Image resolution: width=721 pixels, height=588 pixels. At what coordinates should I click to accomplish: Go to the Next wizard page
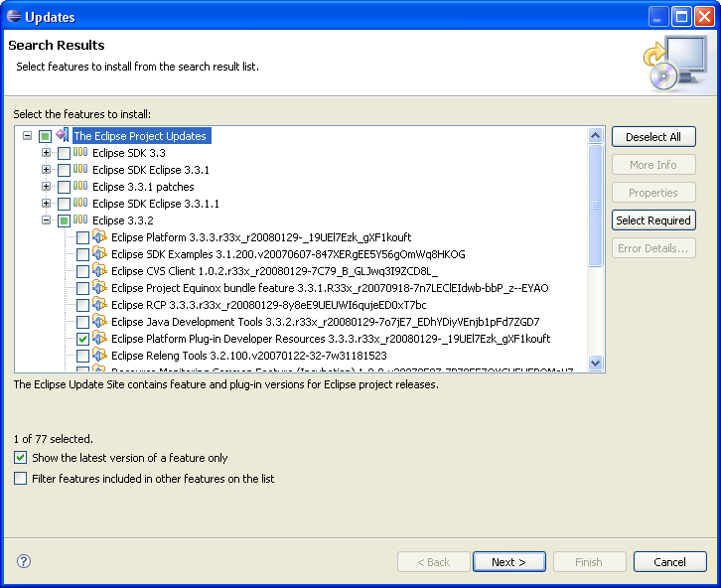coord(509,562)
